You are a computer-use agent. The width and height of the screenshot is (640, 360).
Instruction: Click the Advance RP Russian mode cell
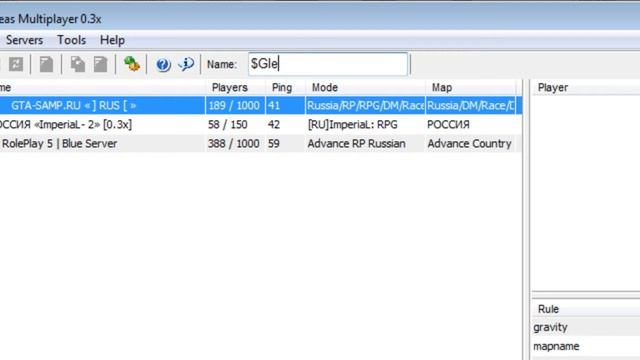click(x=356, y=144)
